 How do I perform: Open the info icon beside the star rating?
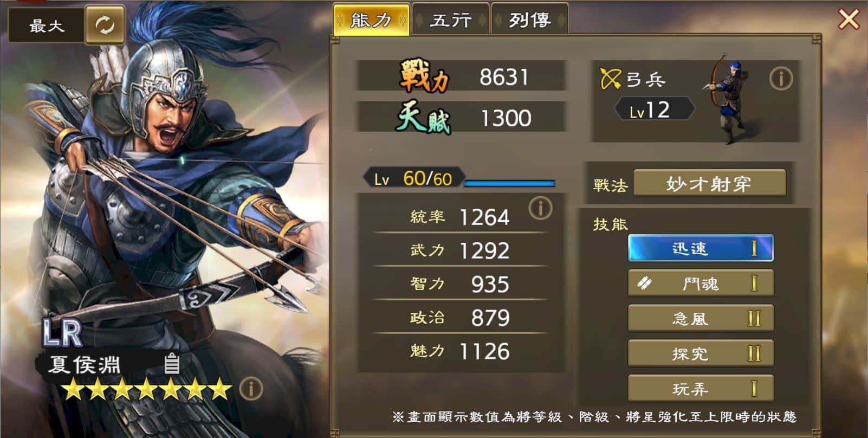pyautogui.click(x=251, y=388)
